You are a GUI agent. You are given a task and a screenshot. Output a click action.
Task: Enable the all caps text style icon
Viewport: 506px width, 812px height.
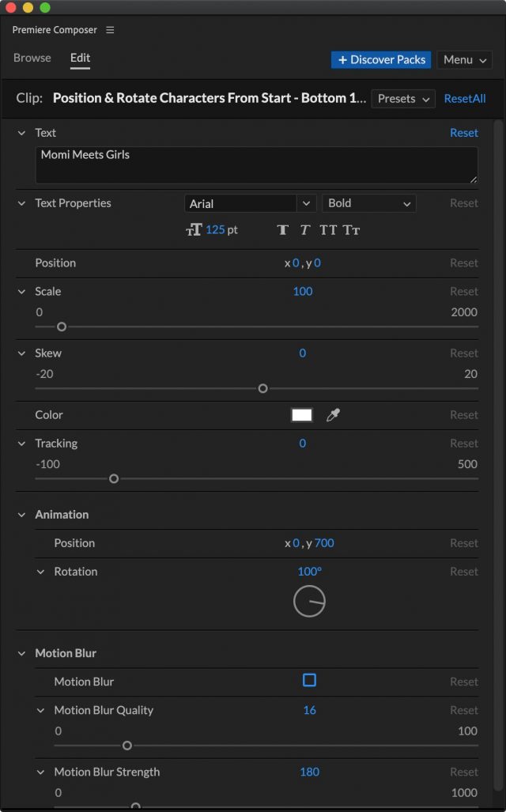(x=328, y=230)
